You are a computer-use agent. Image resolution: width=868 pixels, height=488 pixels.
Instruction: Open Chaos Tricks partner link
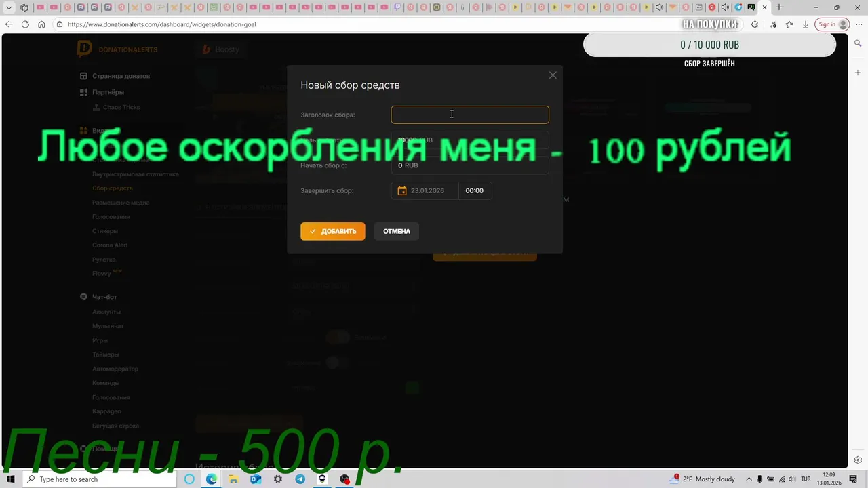[x=121, y=107]
